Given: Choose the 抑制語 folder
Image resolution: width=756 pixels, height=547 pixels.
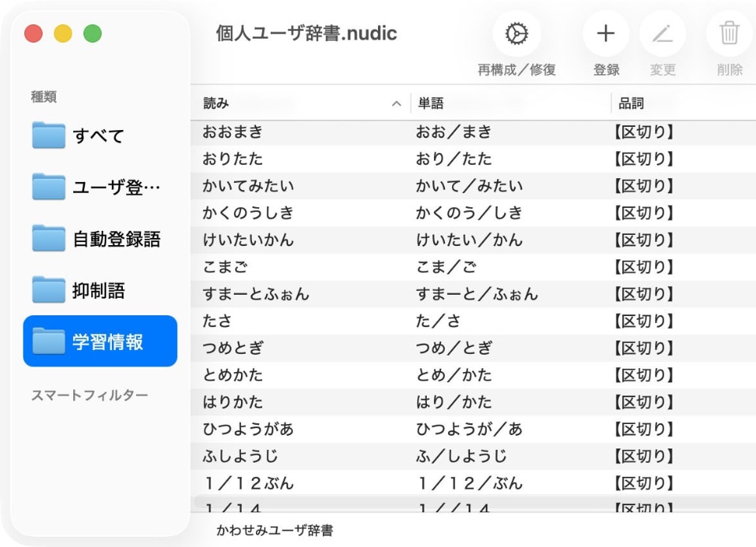Looking at the screenshot, I should [99, 290].
